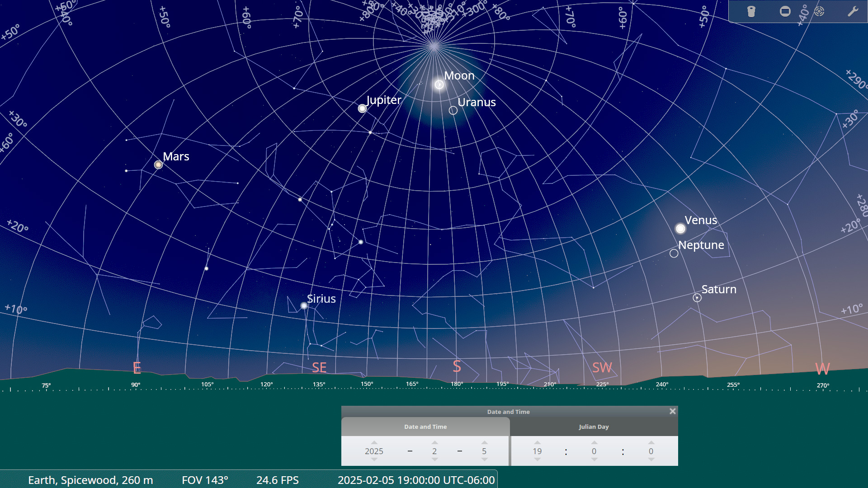This screenshot has width=868, height=488.
Task: Select Saturn's circle marker
Action: tap(697, 298)
